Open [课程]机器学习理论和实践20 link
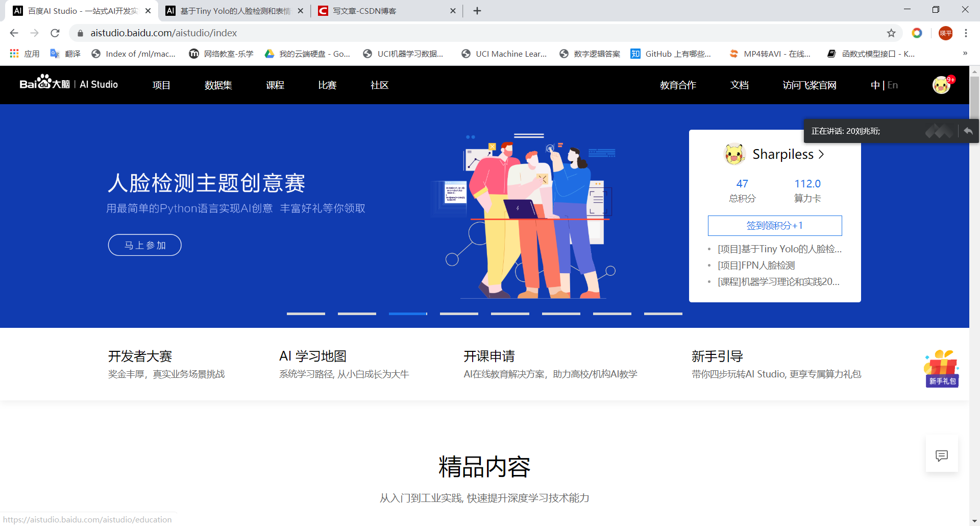 pyautogui.click(x=778, y=282)
